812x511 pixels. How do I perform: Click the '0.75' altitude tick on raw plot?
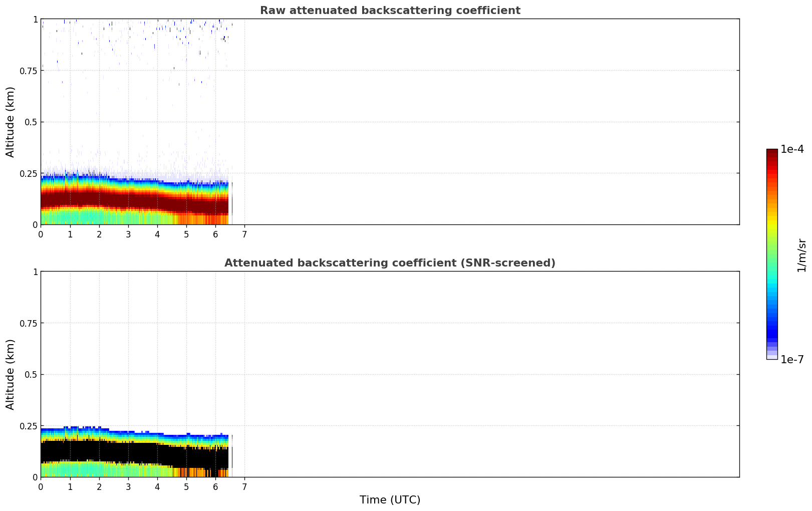(28, 71)
